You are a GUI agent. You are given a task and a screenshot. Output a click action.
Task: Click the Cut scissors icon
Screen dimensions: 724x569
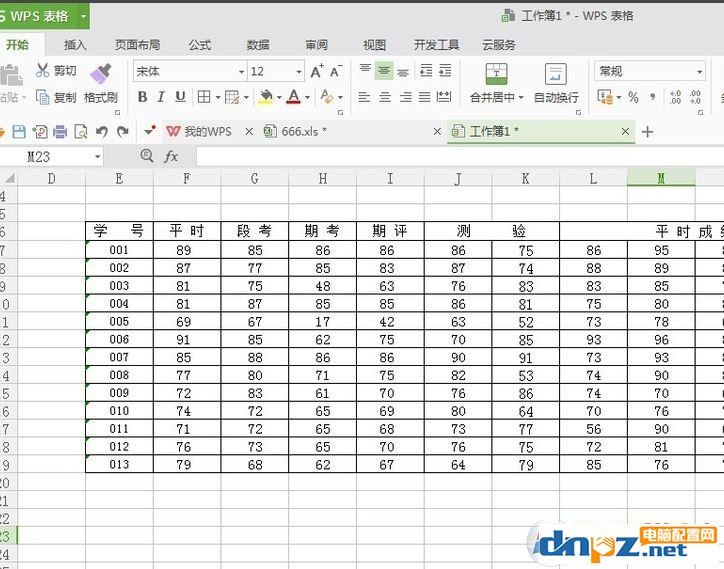tap(42, 70)
